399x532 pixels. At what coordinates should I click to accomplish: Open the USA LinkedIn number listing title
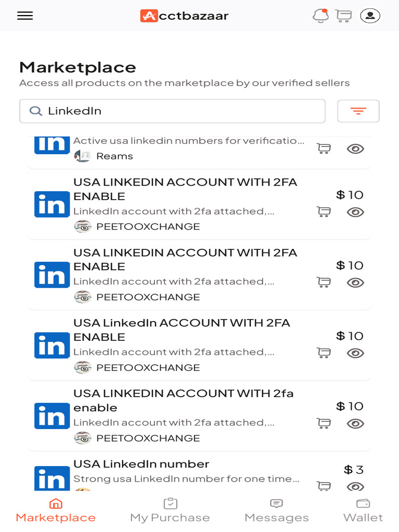141,463
